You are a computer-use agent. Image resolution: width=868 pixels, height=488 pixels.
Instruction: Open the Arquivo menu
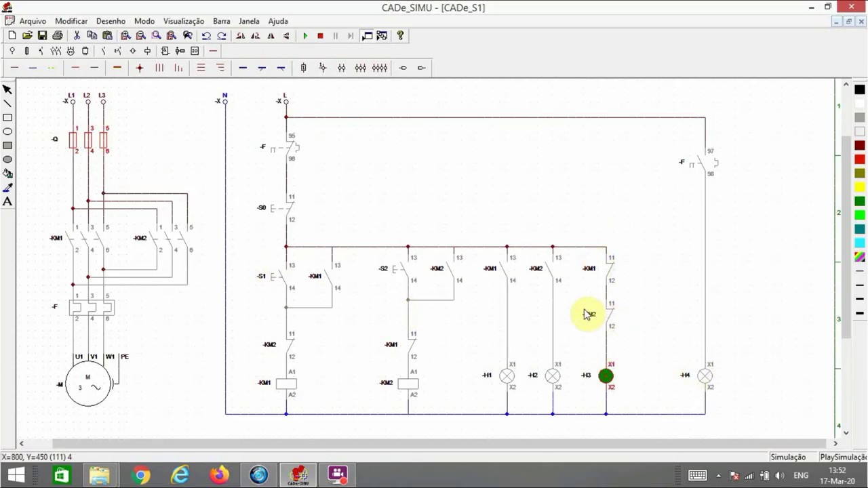click(x=33, y=21)
